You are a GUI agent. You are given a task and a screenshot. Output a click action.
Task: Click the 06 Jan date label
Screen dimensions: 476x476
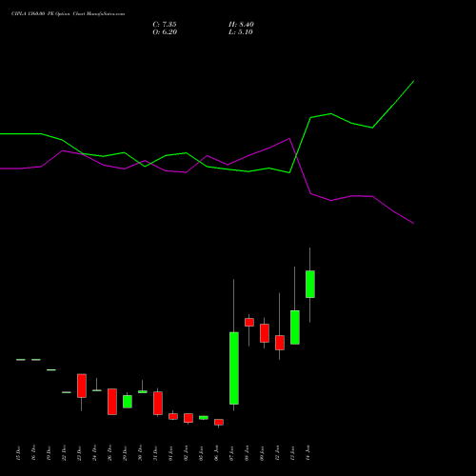pos(216,453)
